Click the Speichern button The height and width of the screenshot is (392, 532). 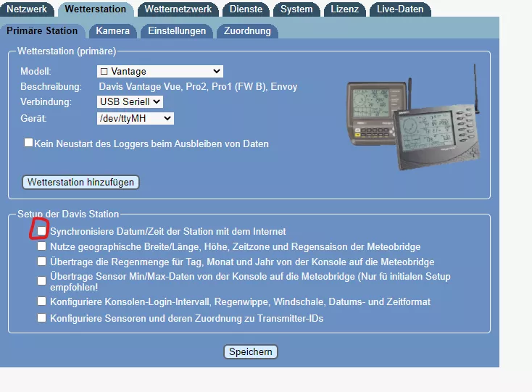pyautogui.click(x=250, y=351)
